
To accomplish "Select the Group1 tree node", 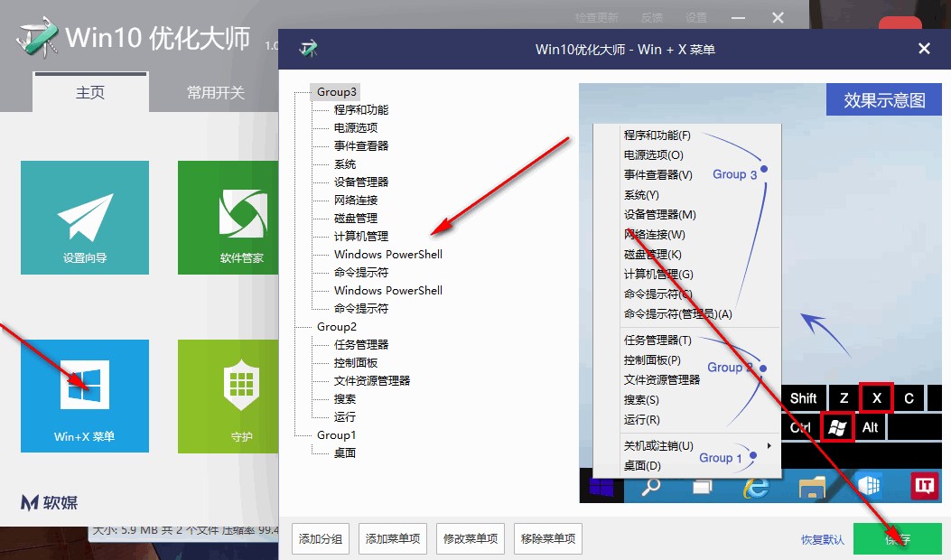I will [337, 435].
